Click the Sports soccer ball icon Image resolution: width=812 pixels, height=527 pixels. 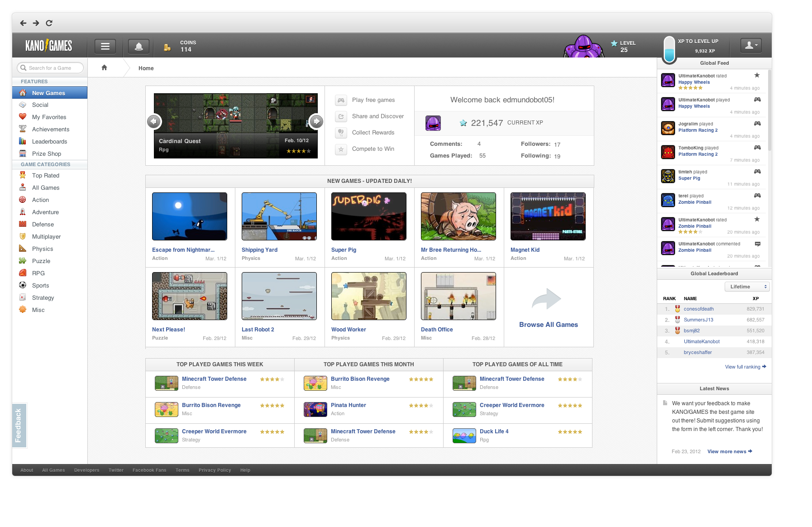pos(23,285)
